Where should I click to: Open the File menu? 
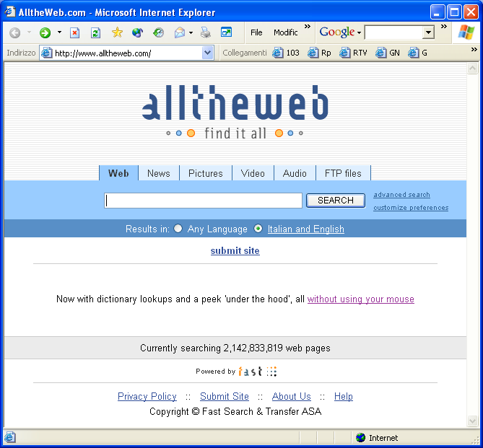(x=256, y=32)
